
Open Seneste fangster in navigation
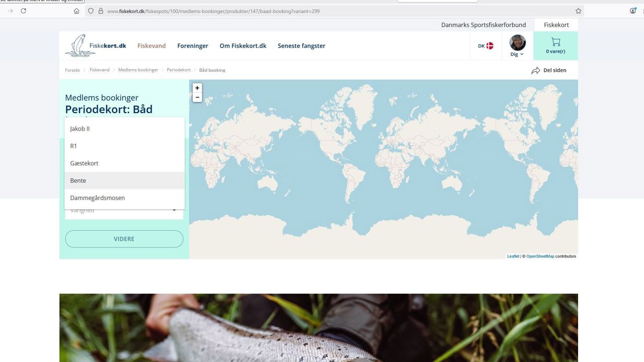coord(301,46)
